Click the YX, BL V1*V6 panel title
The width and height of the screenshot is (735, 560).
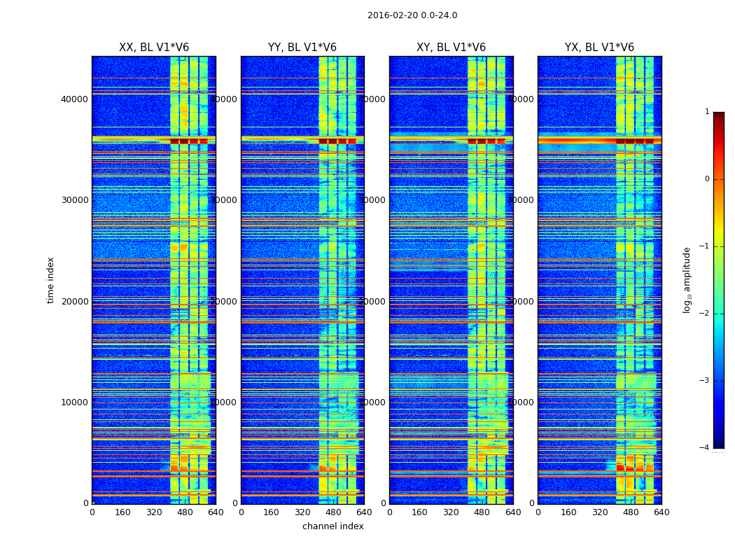tap(599, 48)
